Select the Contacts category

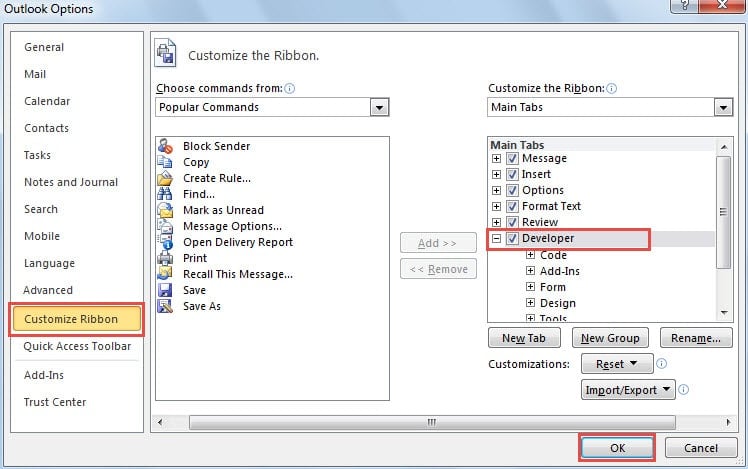(x=46, y=128)
